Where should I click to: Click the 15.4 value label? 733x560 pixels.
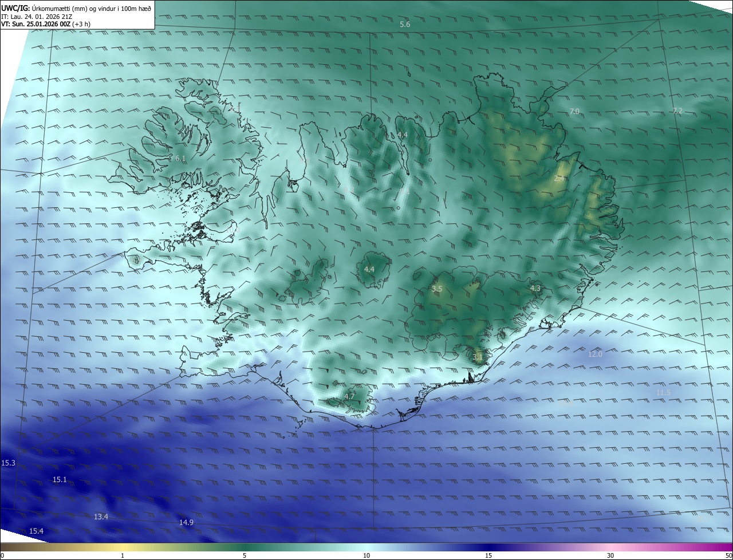pos(36,531)
